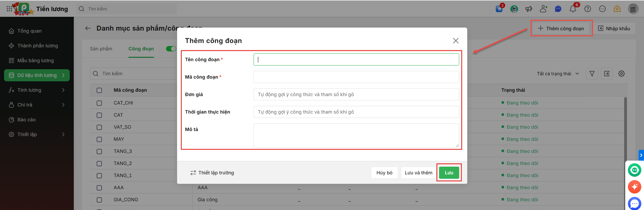Expand the Thiết lập sidebar menu

(x=37, y=134)
